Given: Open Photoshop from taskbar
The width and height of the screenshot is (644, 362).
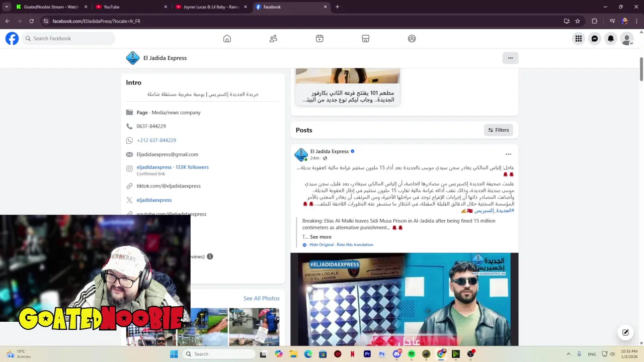Looking at the screenshot, I should [x=382, y=354].
